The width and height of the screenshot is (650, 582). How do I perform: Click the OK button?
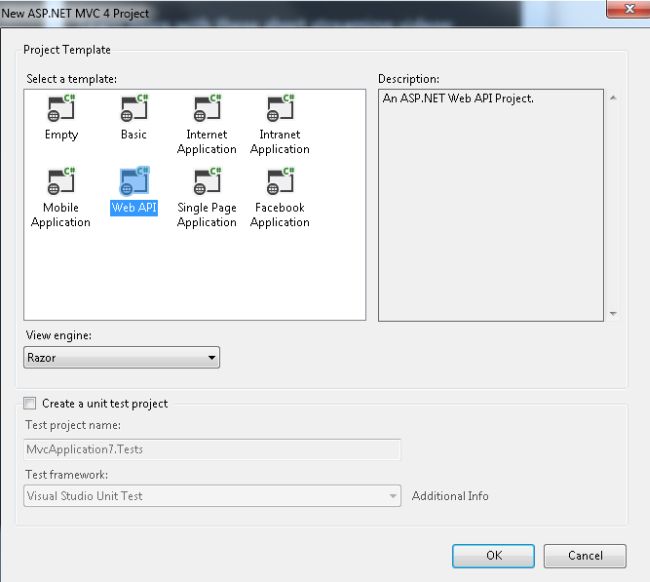[493, 555]
